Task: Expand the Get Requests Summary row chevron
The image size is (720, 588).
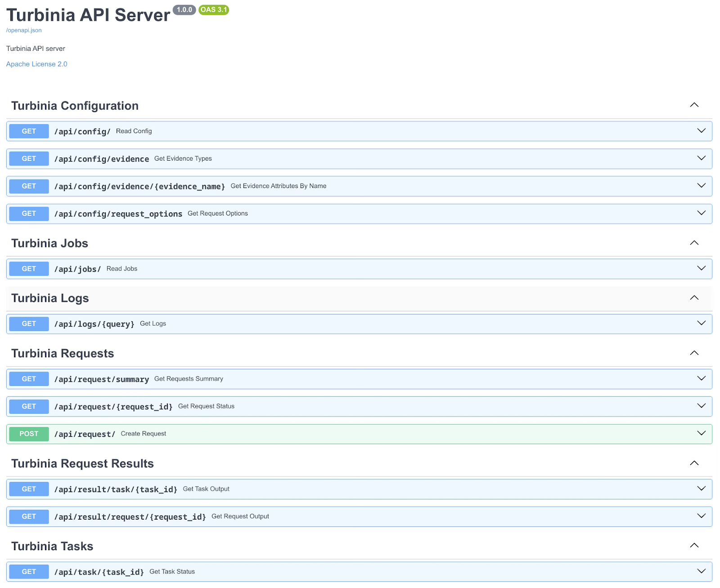Action: click(x=701, y=378)
